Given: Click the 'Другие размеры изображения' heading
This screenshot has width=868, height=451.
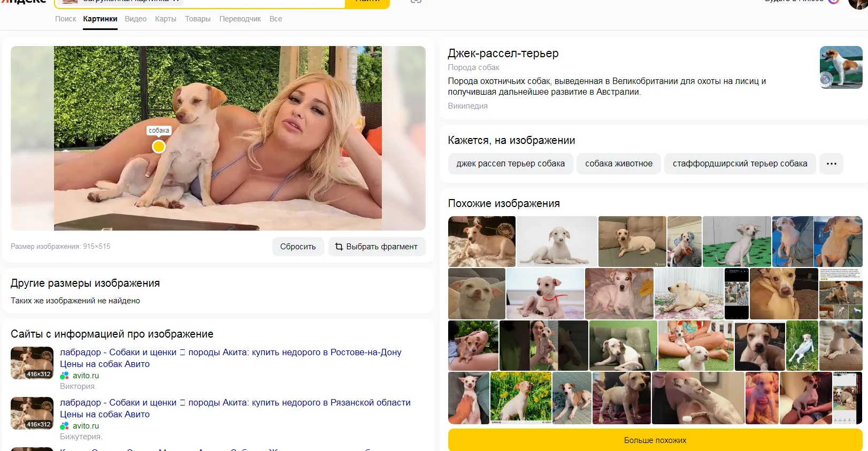Looking at the screenshot, I should pyautogui.click(x=85, y=284).
